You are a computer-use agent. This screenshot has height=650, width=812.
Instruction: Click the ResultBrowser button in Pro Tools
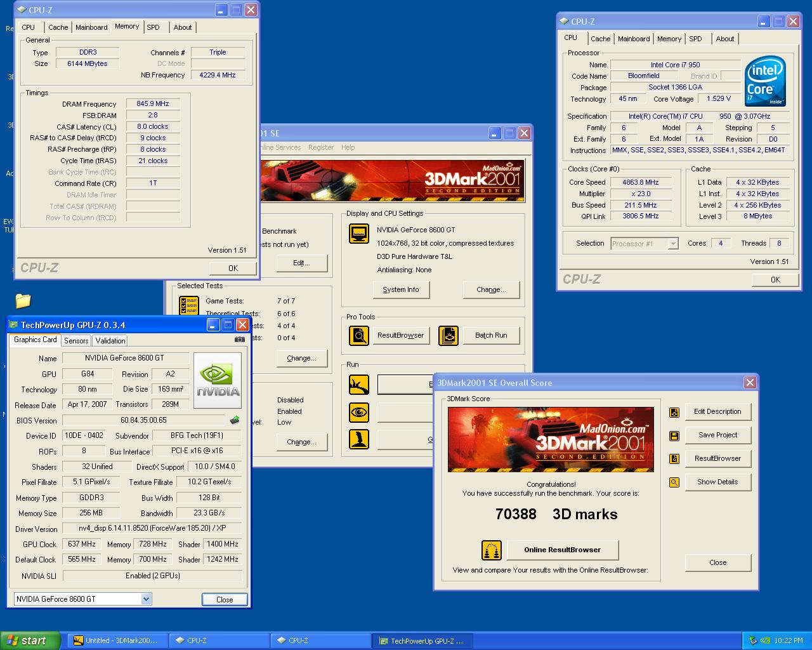tap(401, 335)
